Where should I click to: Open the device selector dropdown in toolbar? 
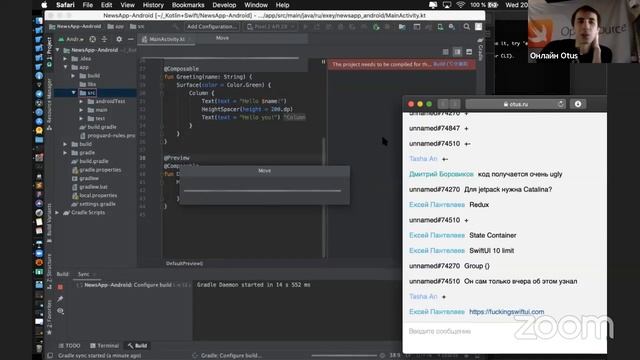pyautogui.click(x=271, y=27)
